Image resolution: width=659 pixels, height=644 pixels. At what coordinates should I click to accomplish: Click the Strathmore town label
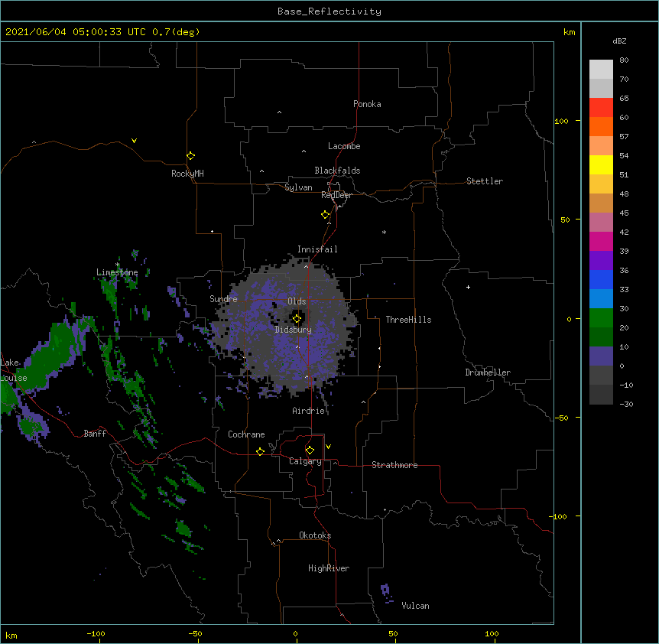[394, 465]
